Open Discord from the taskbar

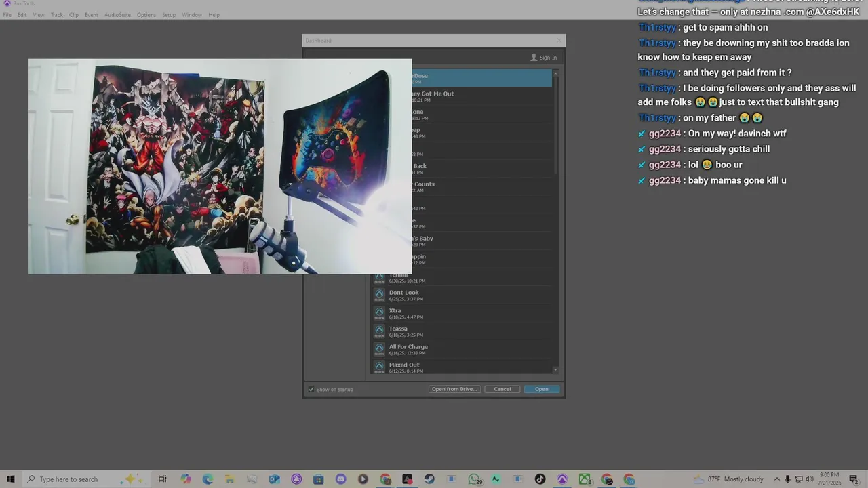click(340, 479)
